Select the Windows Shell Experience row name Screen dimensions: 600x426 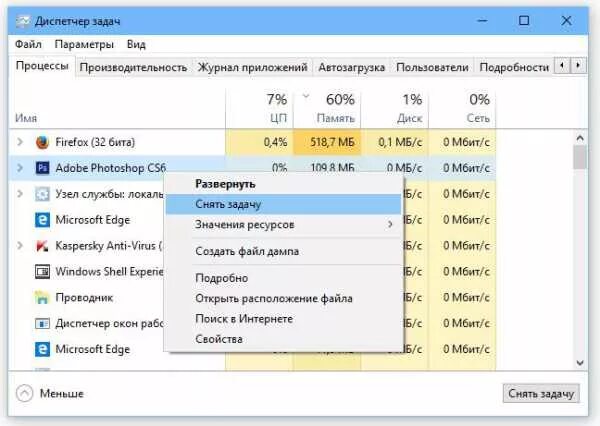pyautogui.click(x=109, y=272)
